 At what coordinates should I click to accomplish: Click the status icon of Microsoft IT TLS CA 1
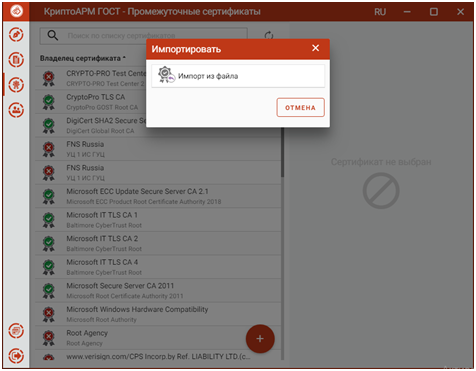(49, 220)
